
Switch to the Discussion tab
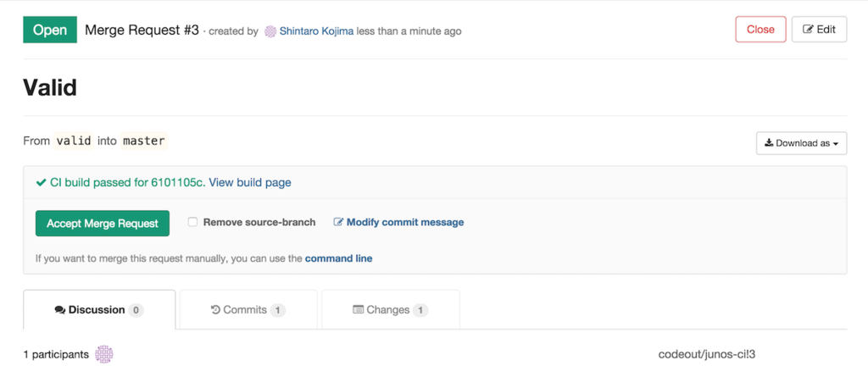point(99,310)
